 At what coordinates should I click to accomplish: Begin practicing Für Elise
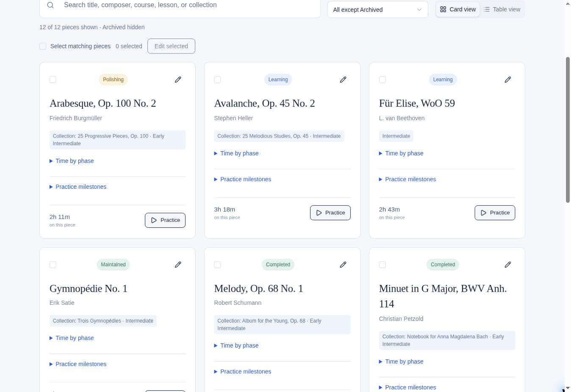(x=495, y=213)
